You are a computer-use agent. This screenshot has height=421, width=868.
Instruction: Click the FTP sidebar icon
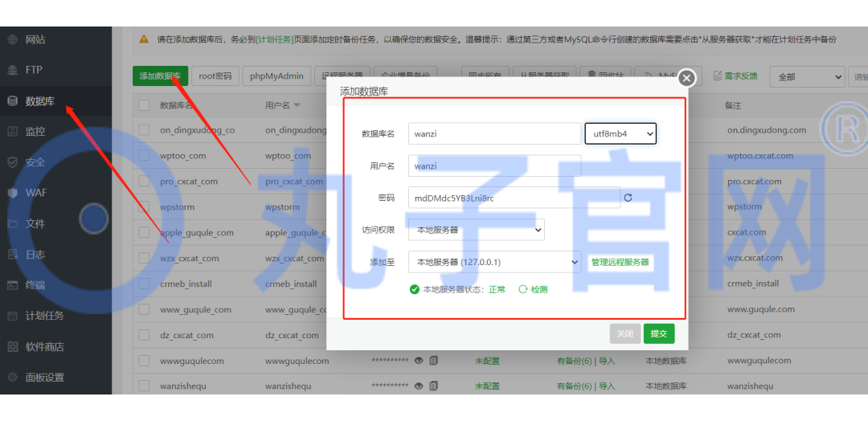[x=13, y=70]
